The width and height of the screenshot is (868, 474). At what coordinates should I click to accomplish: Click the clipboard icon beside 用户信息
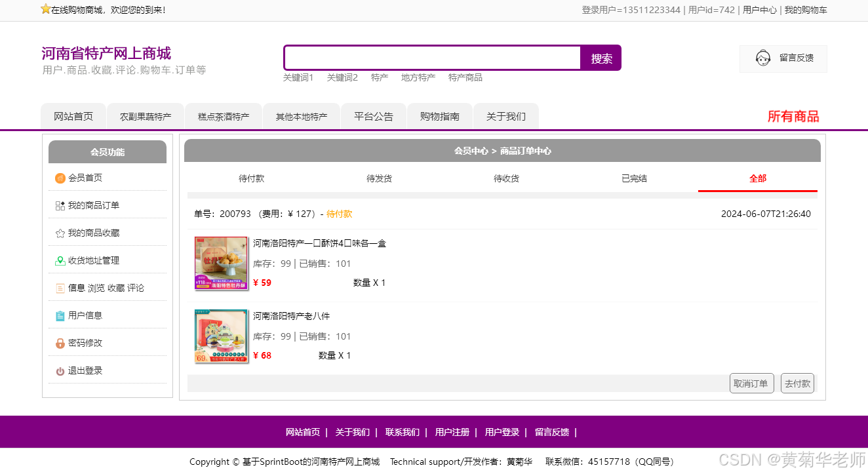60,315
